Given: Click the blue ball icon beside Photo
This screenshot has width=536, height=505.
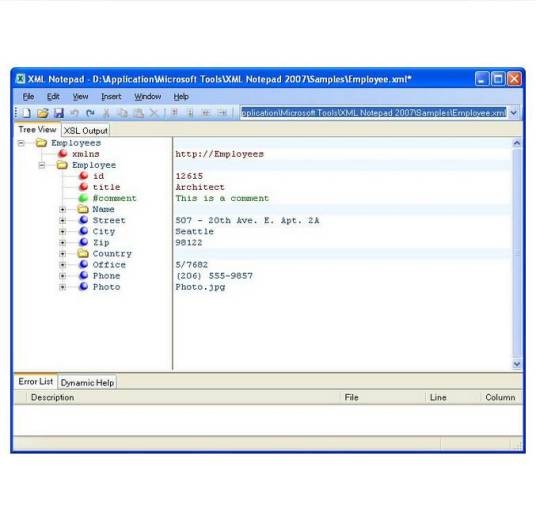Looking at the screenshot, I should (84, 287).
